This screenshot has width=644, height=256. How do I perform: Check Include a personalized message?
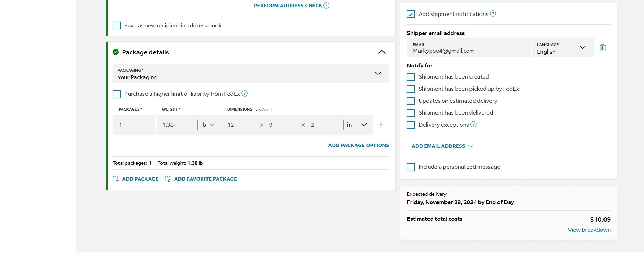[x=411, y=167]
